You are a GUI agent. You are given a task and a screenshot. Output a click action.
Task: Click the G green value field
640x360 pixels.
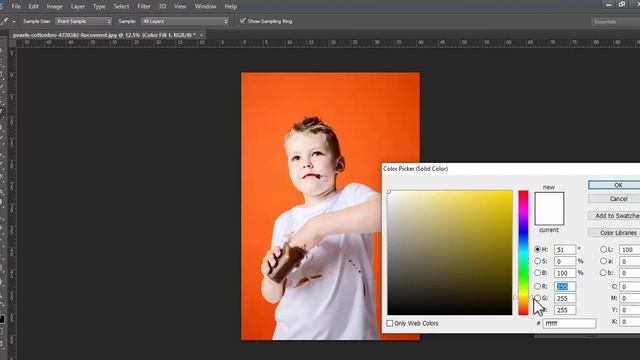(x=565, y=298)
